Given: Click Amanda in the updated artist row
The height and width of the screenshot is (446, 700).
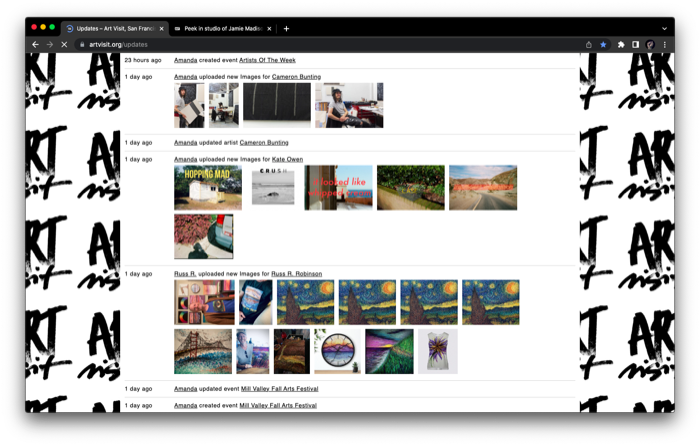Looking at the screenshot, I should [185, 143].
